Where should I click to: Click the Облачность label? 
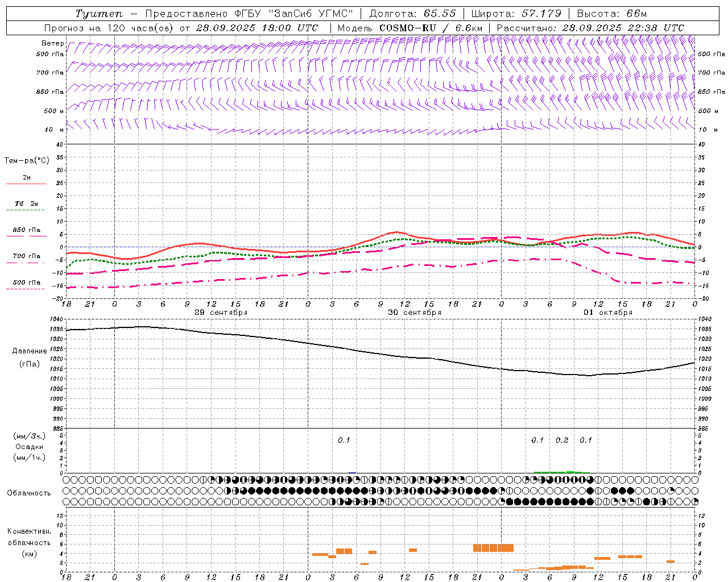click(28, 493)
